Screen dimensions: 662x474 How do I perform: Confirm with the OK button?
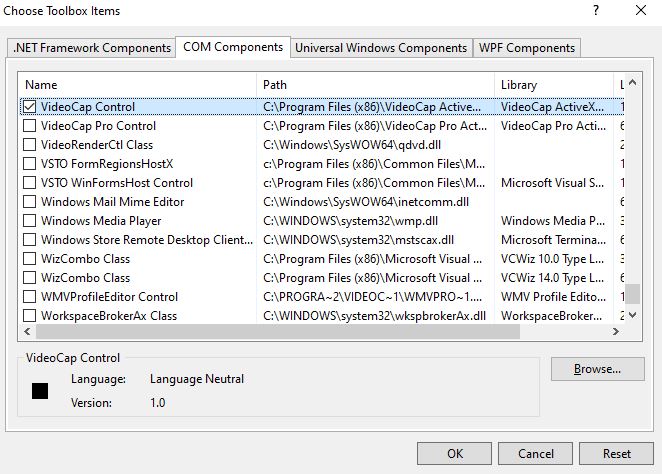point(455,453)
